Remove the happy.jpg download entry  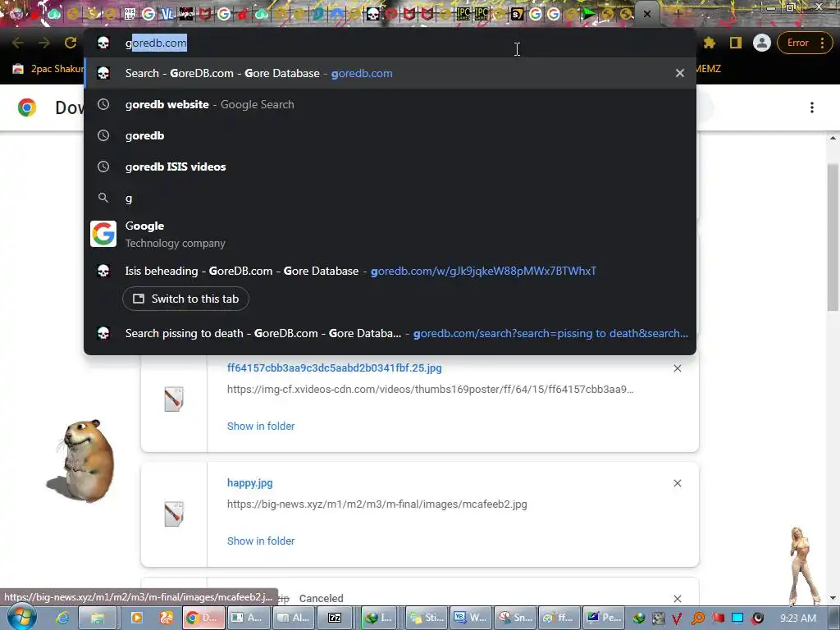[677, 483]
